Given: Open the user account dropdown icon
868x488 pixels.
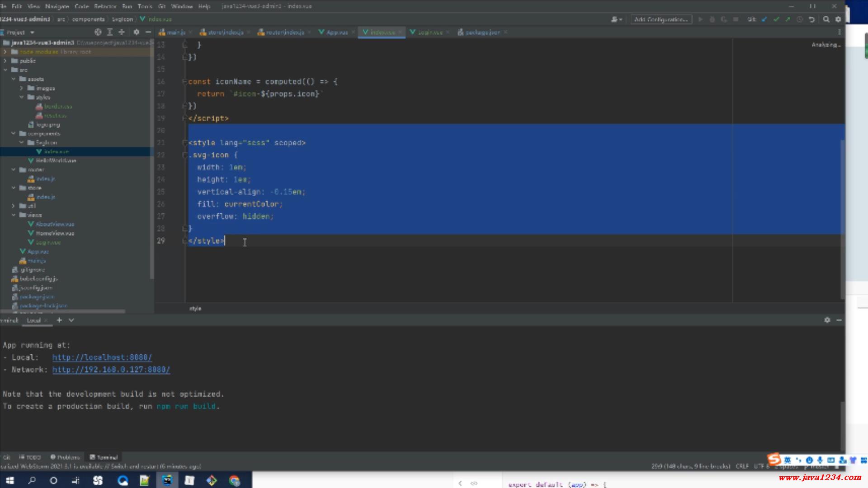Looking at the screenshot, I should pyautogui.click(x=617, y=19).
